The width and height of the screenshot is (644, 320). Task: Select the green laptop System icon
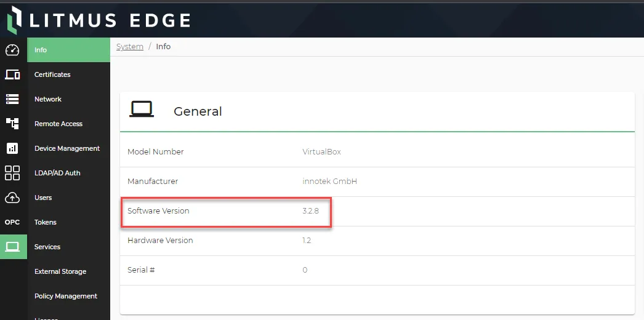(x=12, y=247)
